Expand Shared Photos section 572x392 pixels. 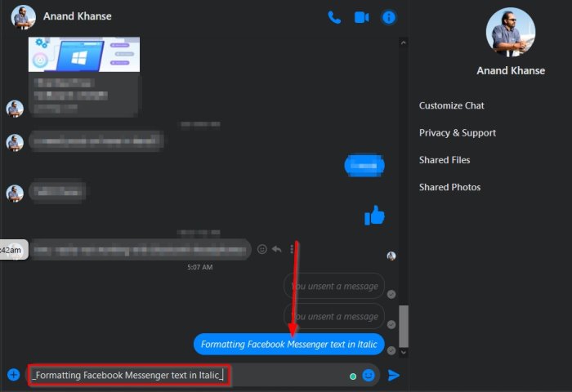(x=449, y=188)
